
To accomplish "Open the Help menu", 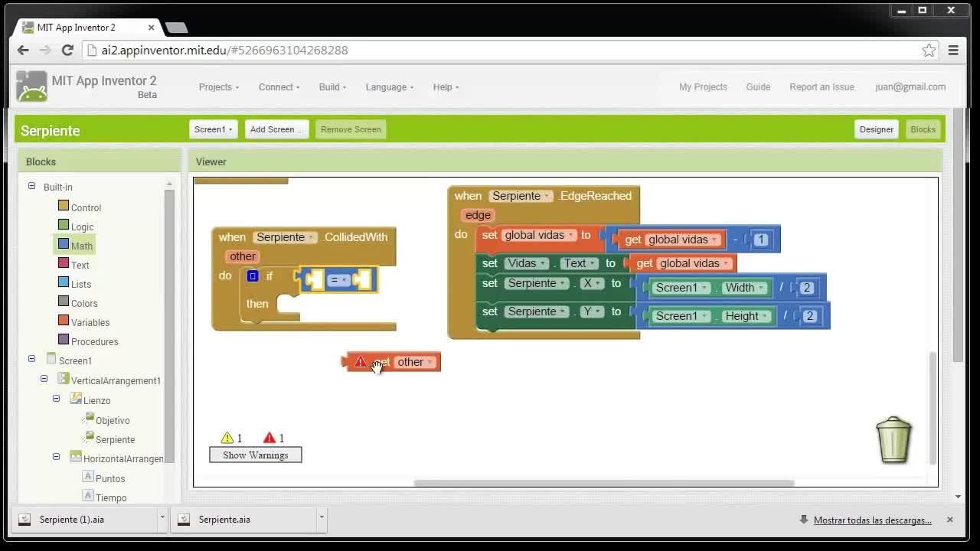I will pos(446,87).
